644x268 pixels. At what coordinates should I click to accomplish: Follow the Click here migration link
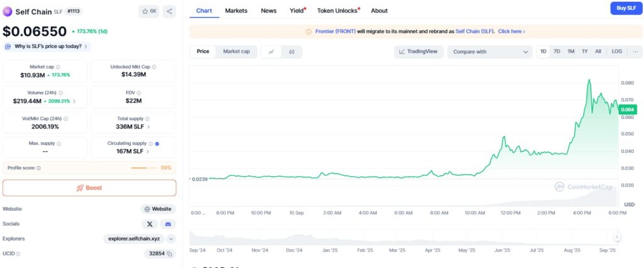click(511, 31)
